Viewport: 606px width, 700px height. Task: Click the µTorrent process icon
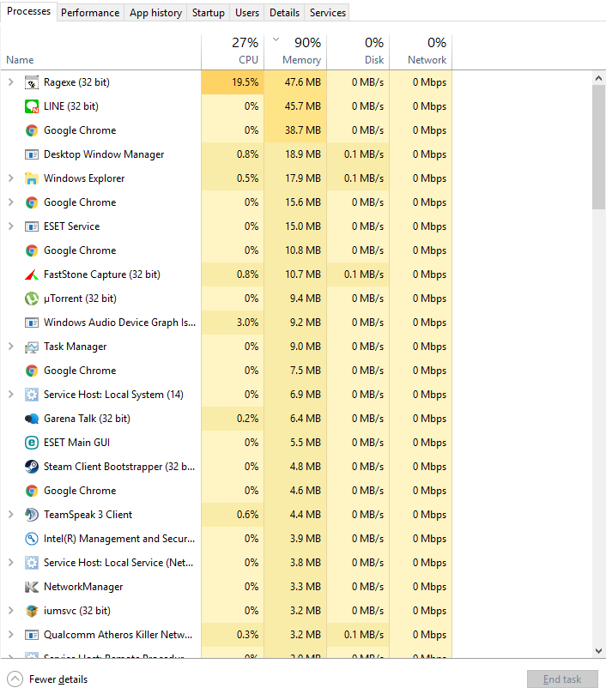coord(31,299)
